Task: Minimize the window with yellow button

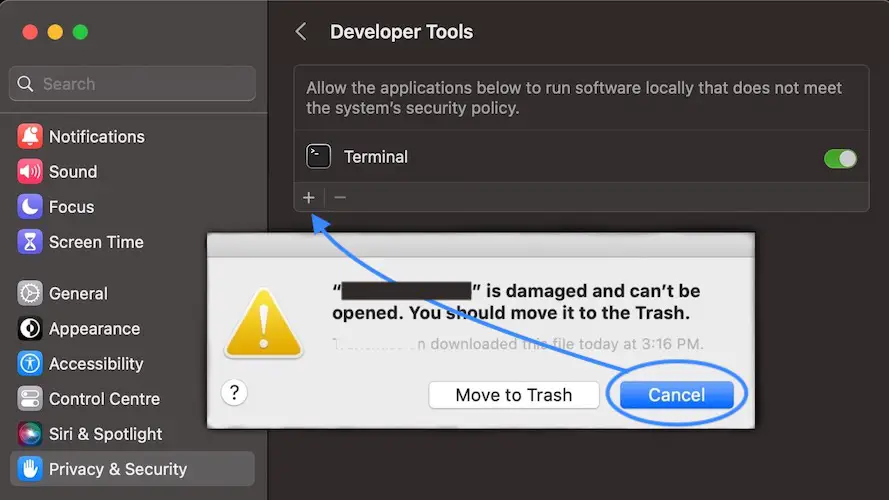Action: [x=55, y=32]
